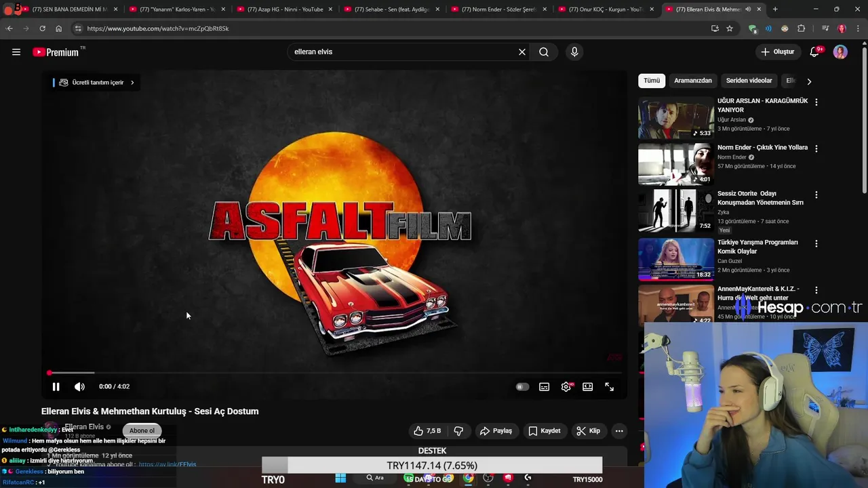
Task: Pause the video playback
Action: pyautogui.click(x=56, y=386)
